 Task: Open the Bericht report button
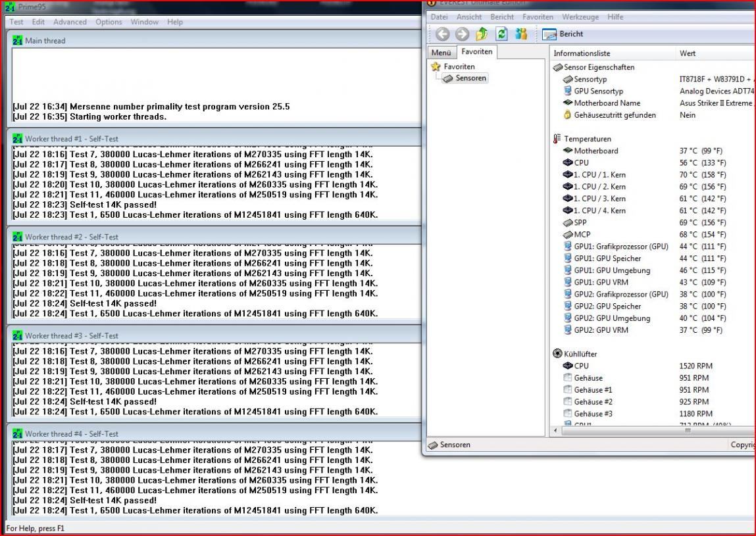pyautogui.click(x=562, y=34)
